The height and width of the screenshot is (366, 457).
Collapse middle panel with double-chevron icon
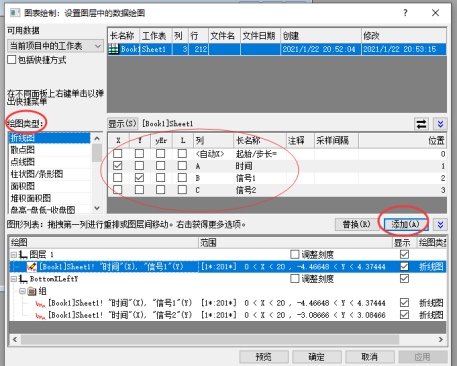440,124
